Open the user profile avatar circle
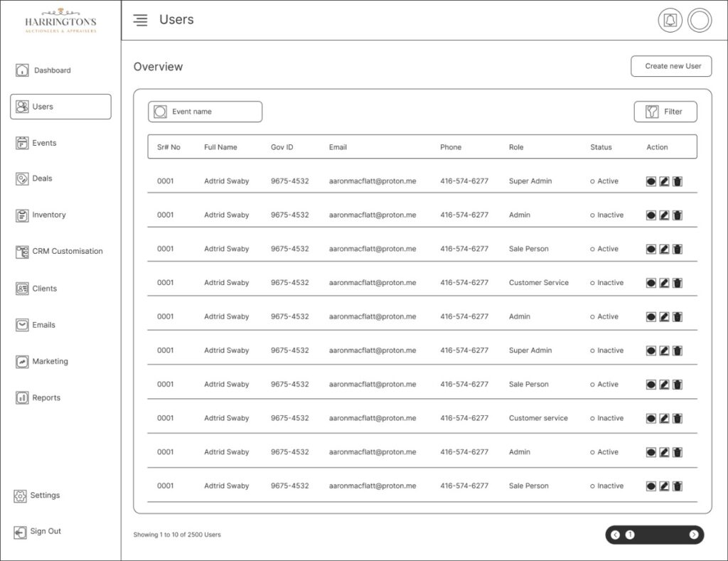The width and height of the screenshot is (728, 561). (x=700, y=21)
